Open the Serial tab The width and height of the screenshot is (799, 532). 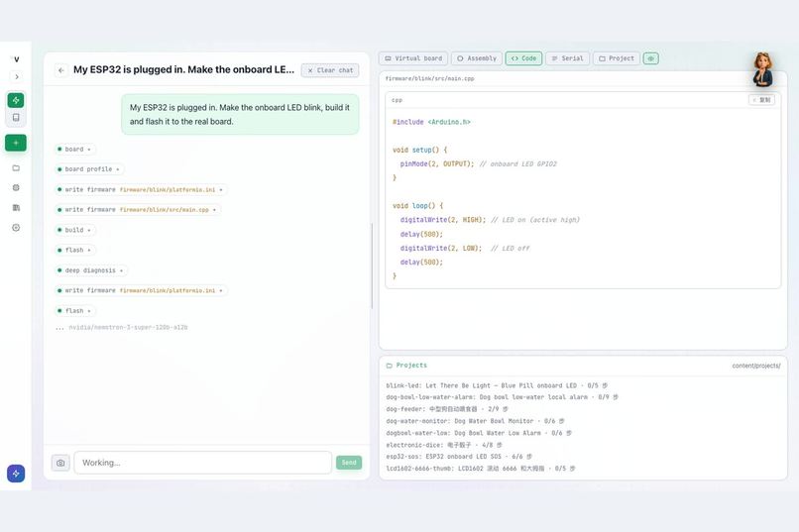[568, 58]
